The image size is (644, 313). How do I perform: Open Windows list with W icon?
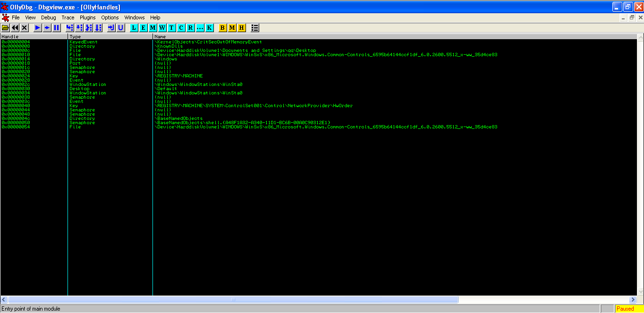coord(162,28)
